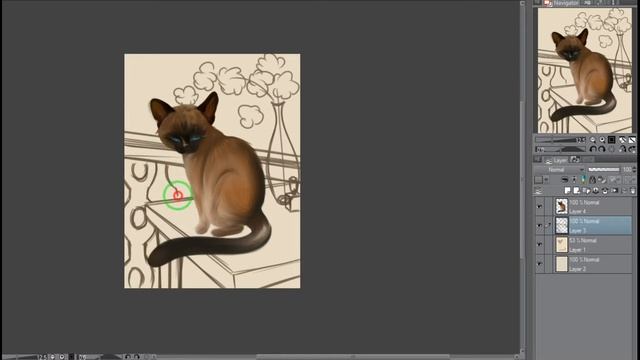Rotate canvas view left in Navigator
640x360 pixels.
tap(593, 149)
